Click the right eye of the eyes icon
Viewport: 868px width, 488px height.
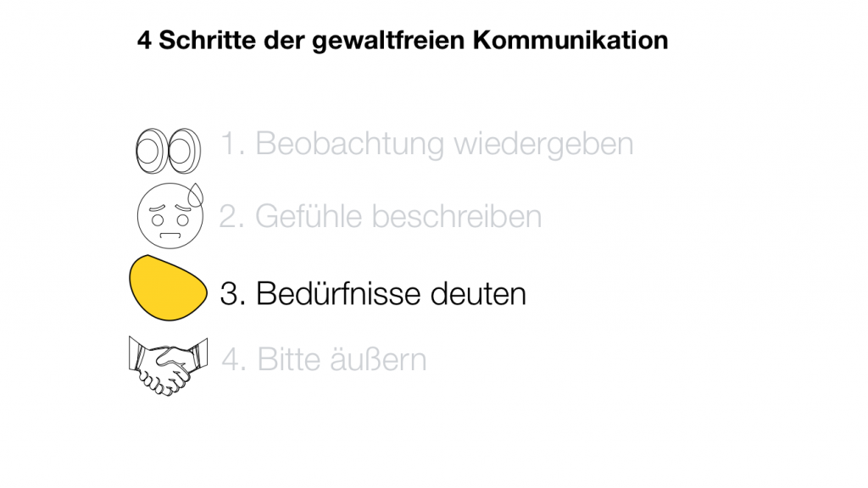click(x=184, y=150)
